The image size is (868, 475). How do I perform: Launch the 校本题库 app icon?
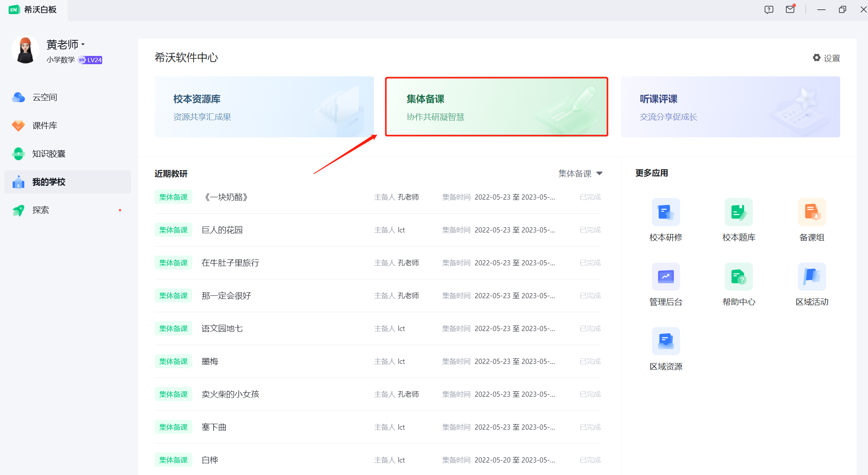point(739,212)
